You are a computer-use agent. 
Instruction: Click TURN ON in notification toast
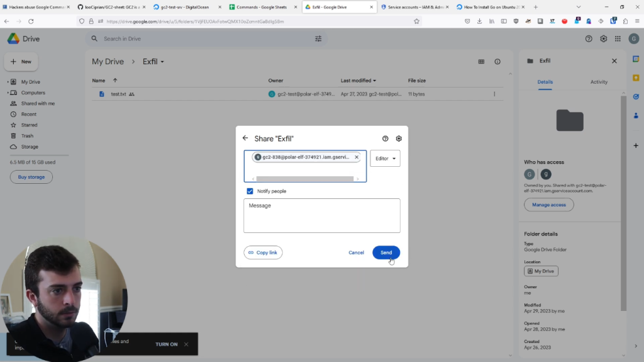(x=166, y=344)
